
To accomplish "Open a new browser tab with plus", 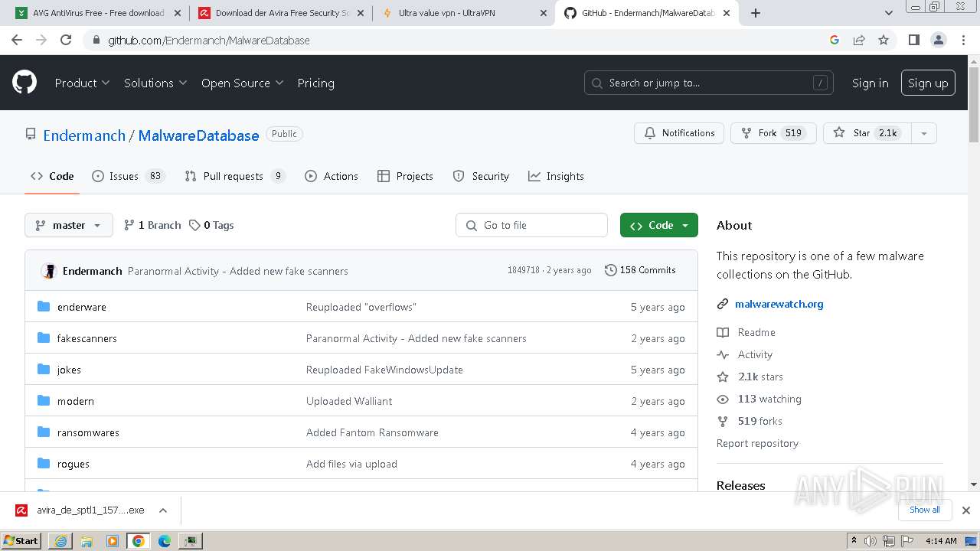I will [756, 13].
